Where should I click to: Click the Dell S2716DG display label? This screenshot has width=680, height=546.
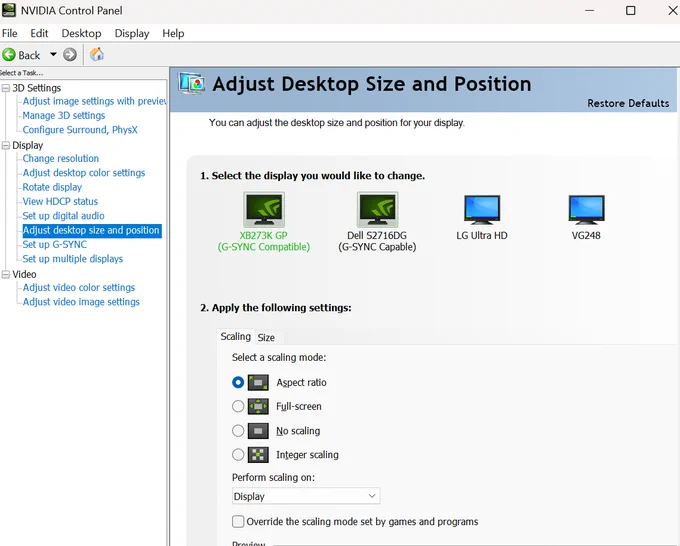(x=377, y=241)
